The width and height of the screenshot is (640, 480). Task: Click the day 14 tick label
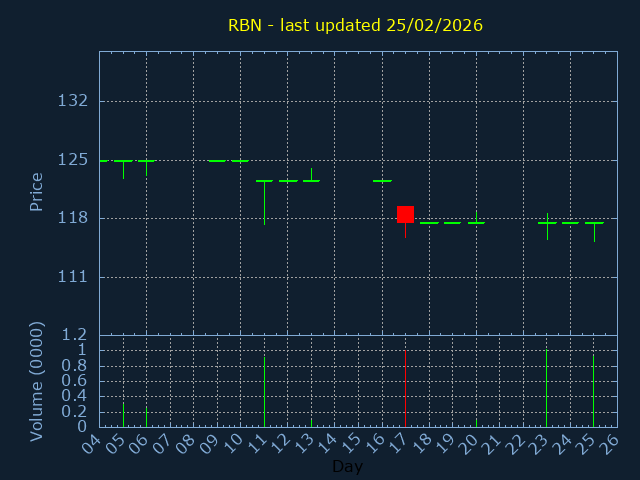pos(326,443)
